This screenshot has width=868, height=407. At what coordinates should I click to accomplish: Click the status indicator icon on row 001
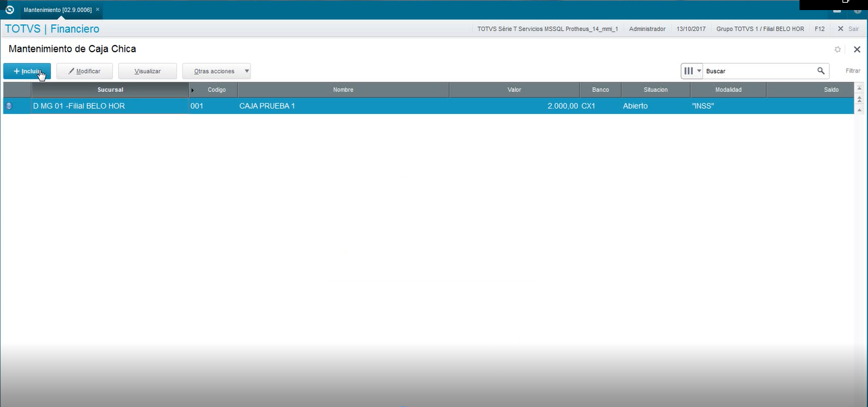(9, 106)
